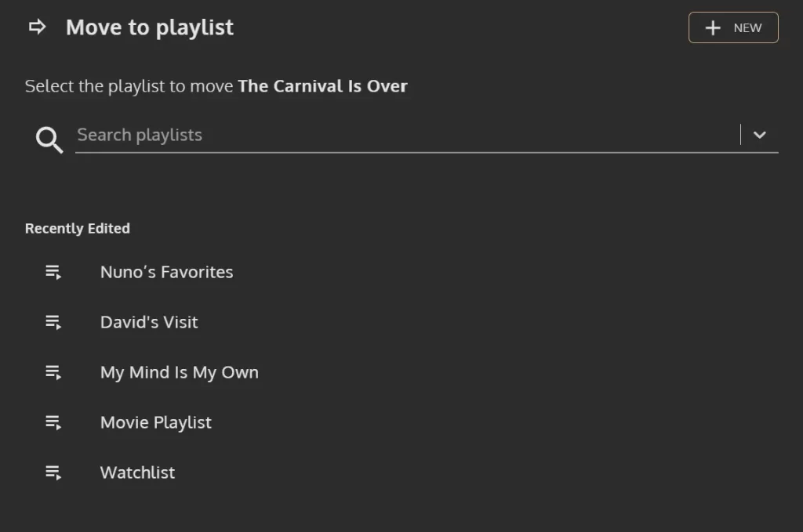The image size is (803, 532).
Task: Focus the Search playlists input field
Action: tap(407, 135)
